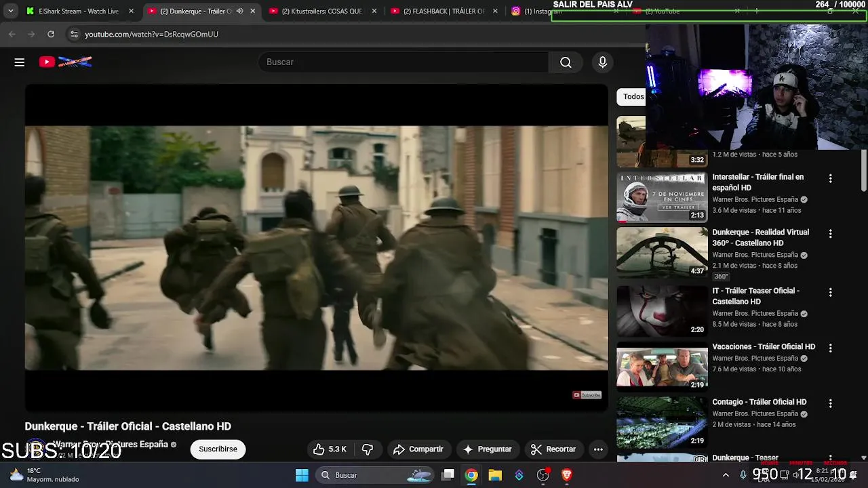Open options for Dunkerque Realidad Virtual video
Image resolution: width=868 pixels, height=488 pixels.
(x=830, y=234)
